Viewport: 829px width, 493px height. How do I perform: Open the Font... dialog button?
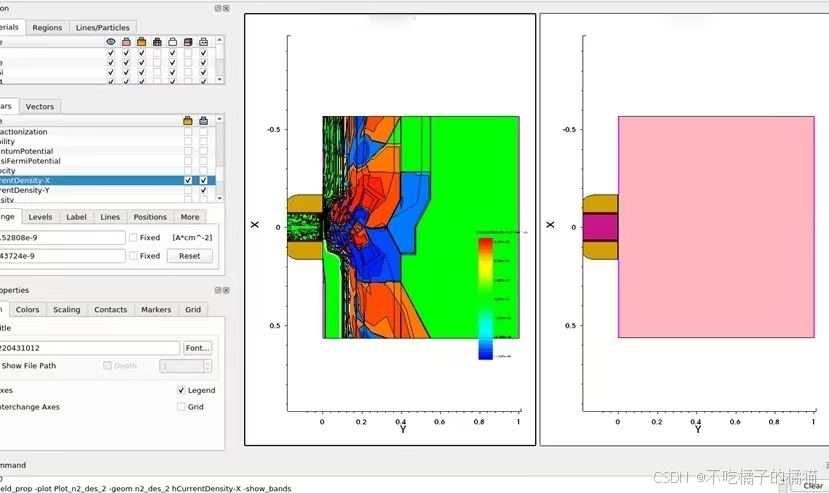click(198, 348)
